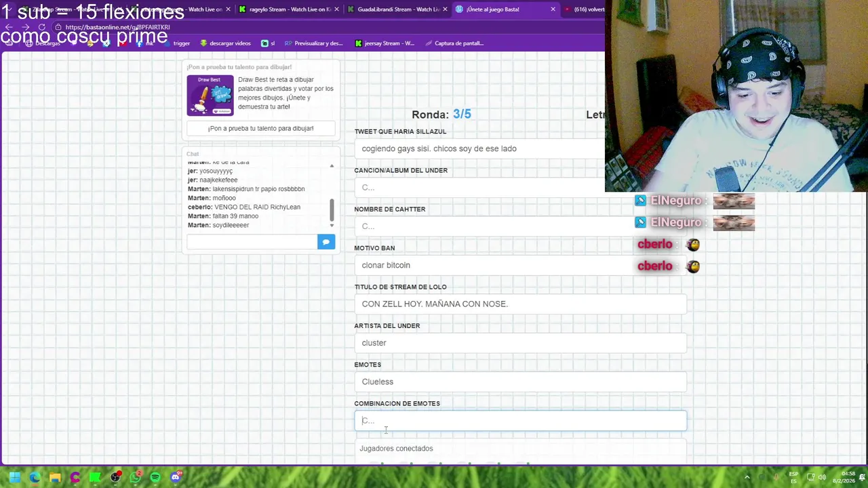
Task: Click the Draw Best ad thumbnail
Action: [210, 96]
